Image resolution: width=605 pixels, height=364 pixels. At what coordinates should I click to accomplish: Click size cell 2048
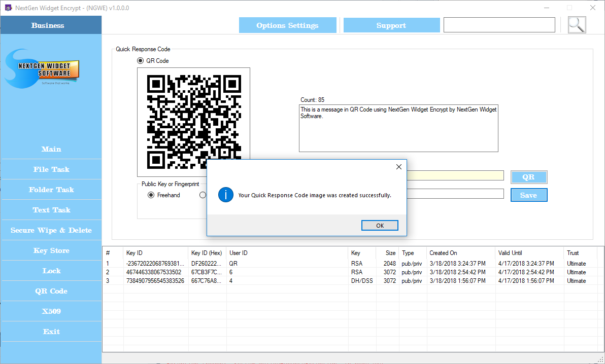(390, 263)
